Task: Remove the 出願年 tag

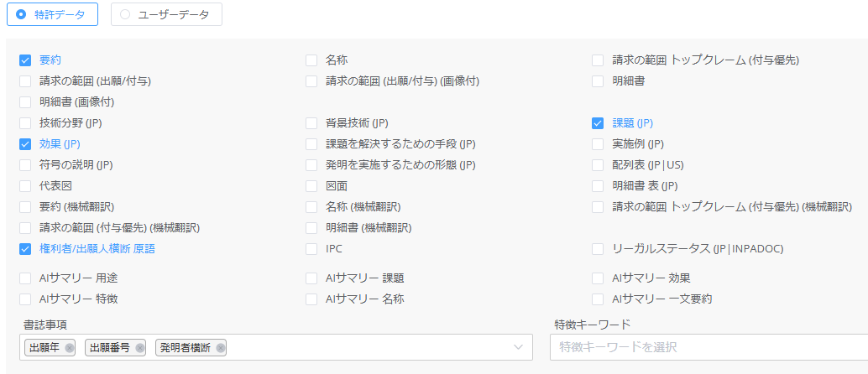Action: 69,348
